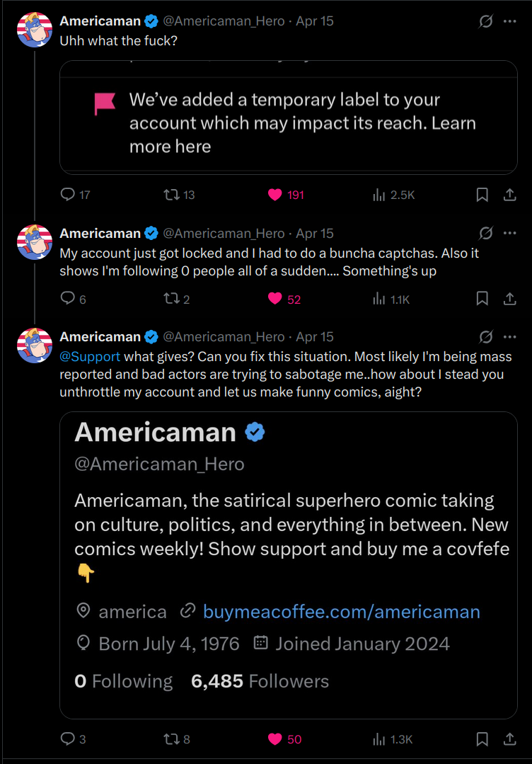The image size is (532, 764).
Task: Share the third tweet with 1.3K views
Action: coord(509,739)
